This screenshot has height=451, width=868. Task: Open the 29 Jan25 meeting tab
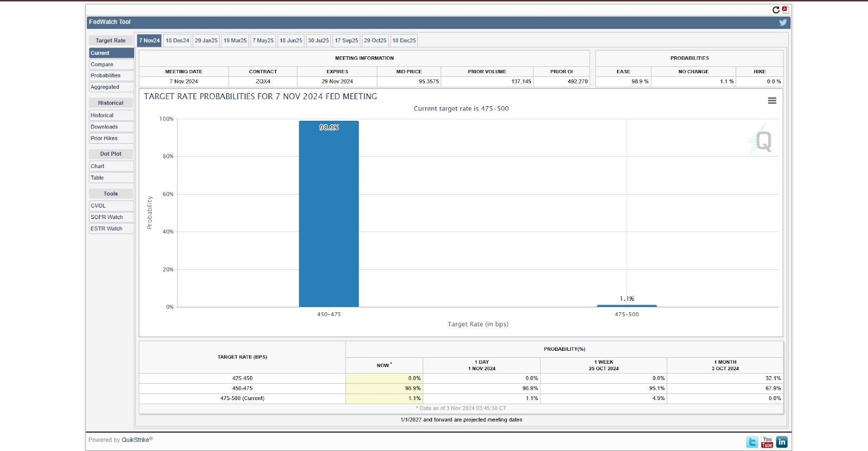pyautogui.click(x=206, y=41)
